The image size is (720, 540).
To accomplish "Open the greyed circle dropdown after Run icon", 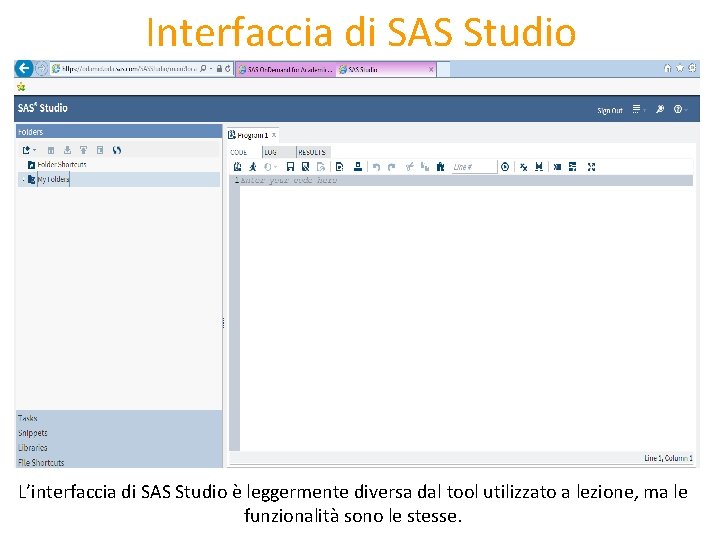I will 270,167.
